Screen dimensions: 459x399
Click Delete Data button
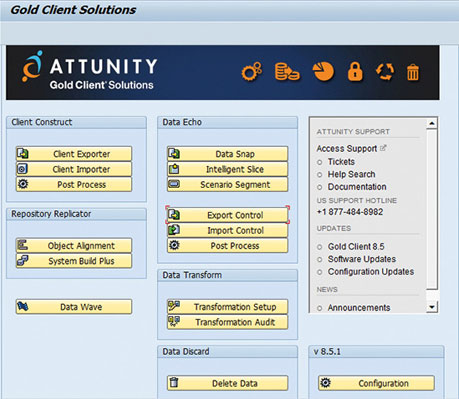tap(227, 383)
